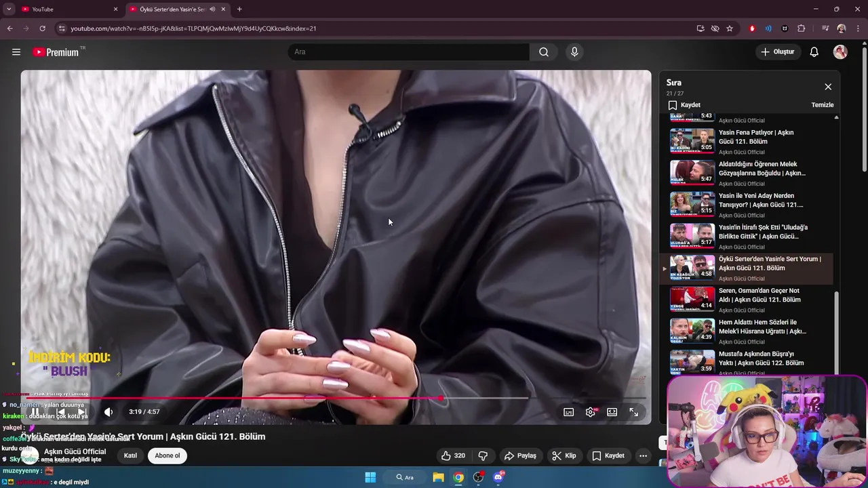Open a new browser tab
This screenshot has width=868, height=488.
click(x=239, y=9)
